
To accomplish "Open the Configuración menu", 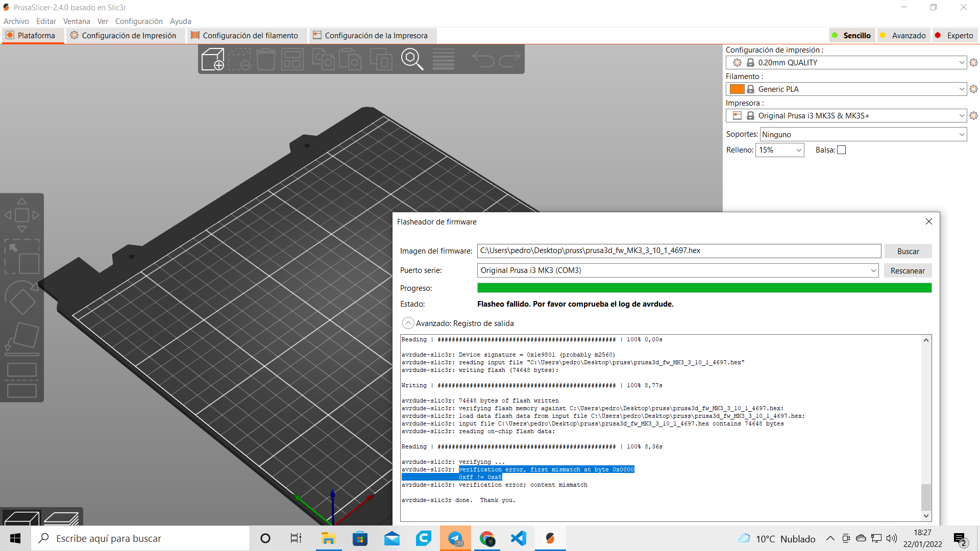I will 139,21.
